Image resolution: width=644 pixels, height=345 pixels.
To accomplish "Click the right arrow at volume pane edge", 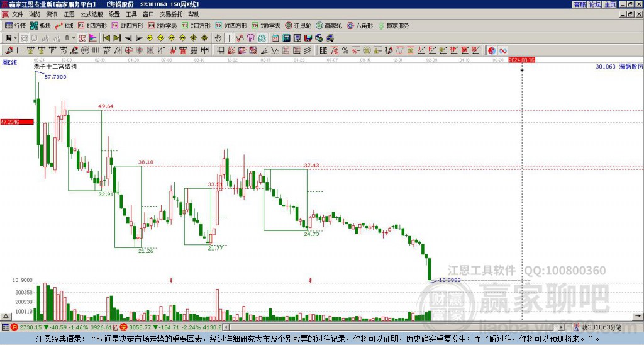I will (638, 316).
